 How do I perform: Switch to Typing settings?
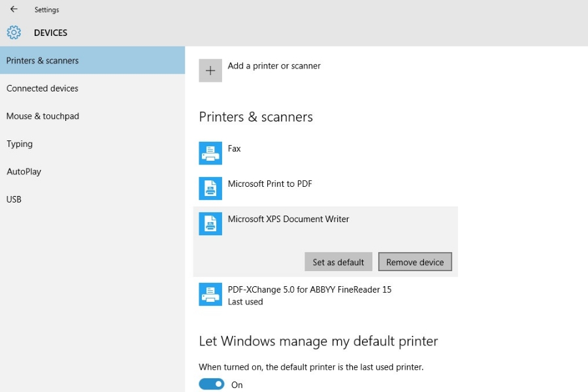click(x=20, y=144)
